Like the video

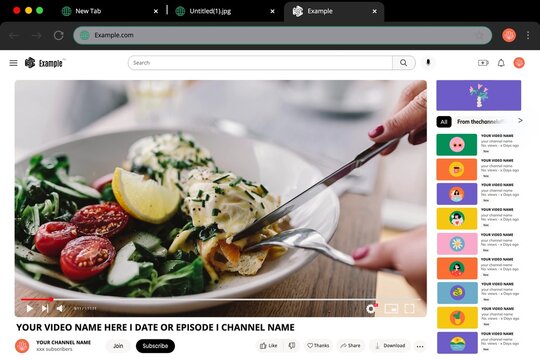(x=269, y=346)
